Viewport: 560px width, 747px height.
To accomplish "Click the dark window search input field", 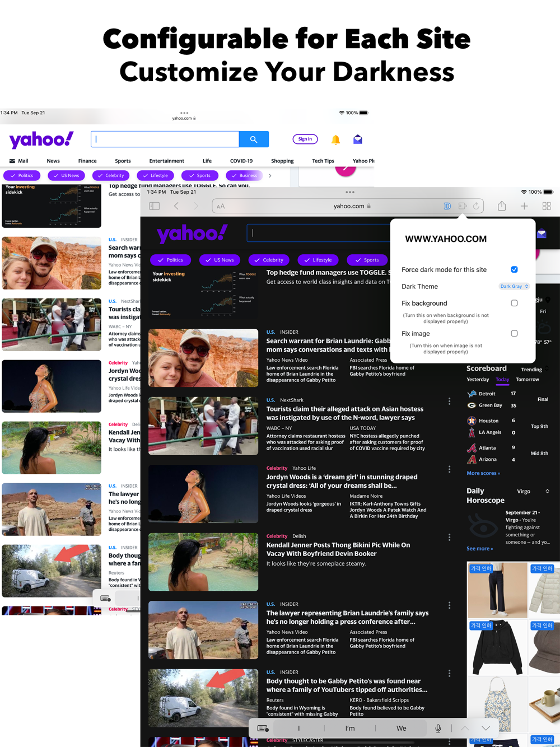I will 319,233.
